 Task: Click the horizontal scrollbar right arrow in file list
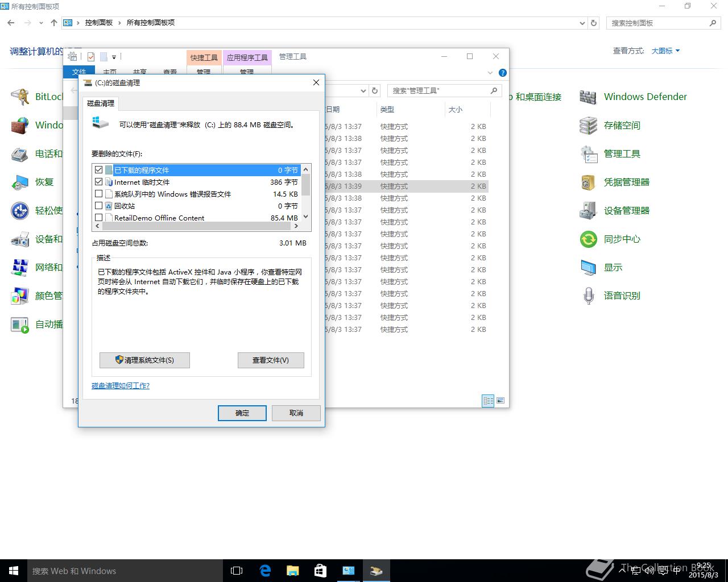[296, 226]
